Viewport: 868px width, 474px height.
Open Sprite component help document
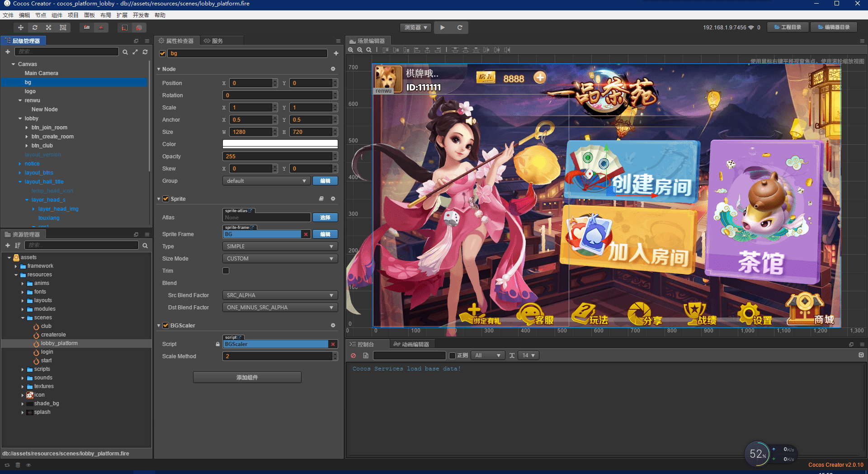[321, 199]
